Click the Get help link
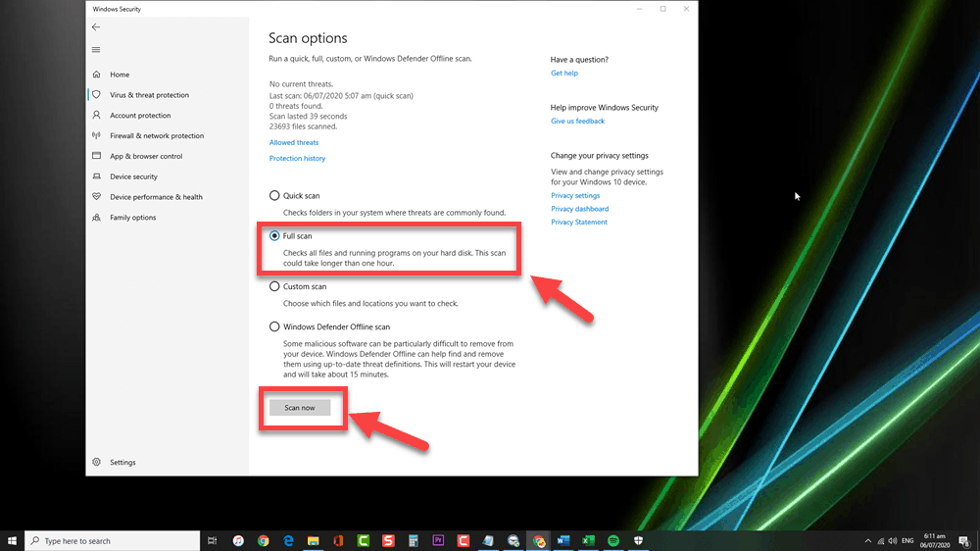Viewport: 980px width, 551px height. (x=564, y=74)
